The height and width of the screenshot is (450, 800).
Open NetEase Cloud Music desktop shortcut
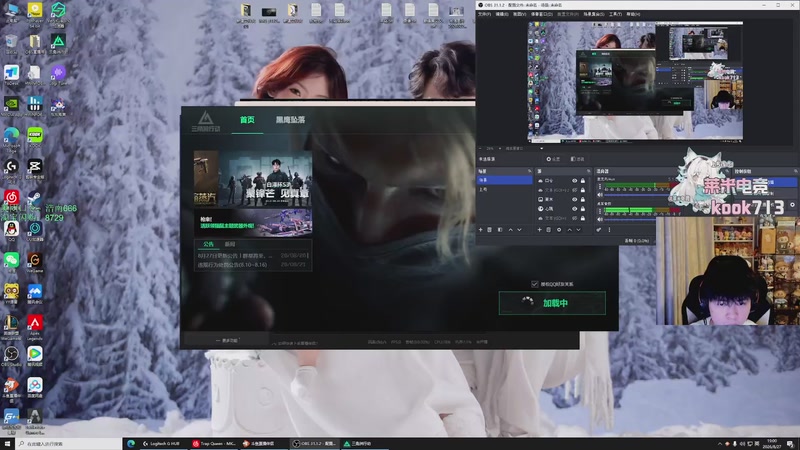click(11, 197)
